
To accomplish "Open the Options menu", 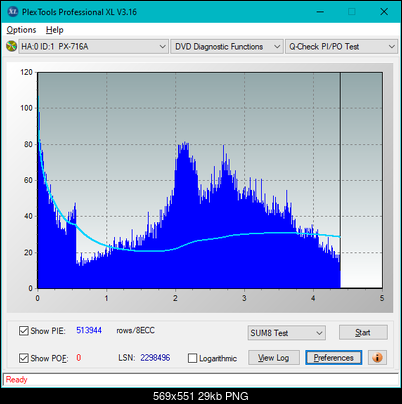I will pyautogui.click(x=21, y=30).
